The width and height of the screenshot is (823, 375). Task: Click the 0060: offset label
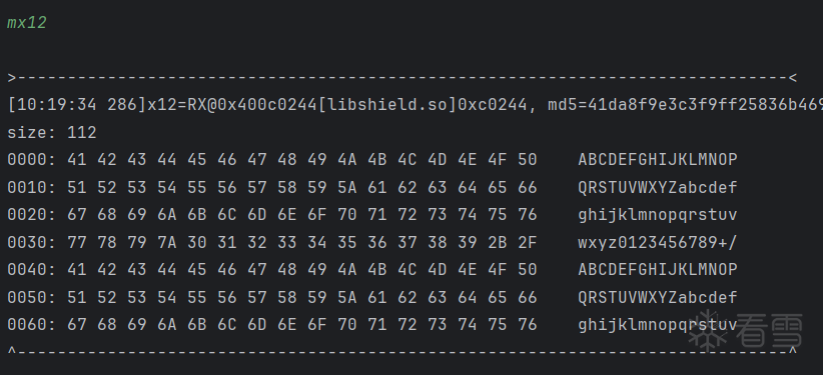tap(31, 325)
